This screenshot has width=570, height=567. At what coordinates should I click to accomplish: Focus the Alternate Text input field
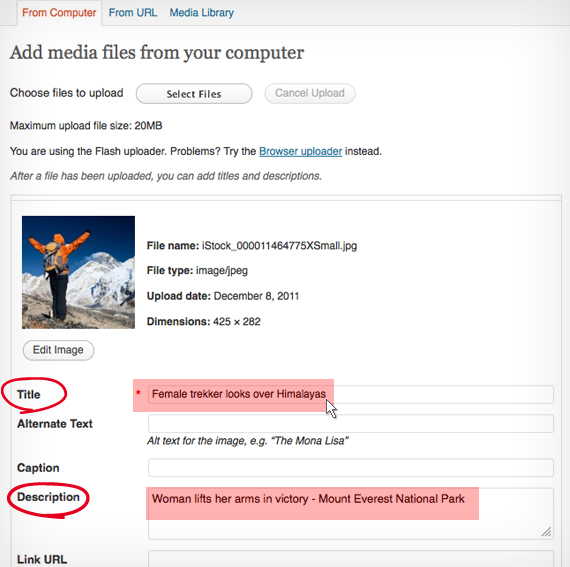(351, 423)
